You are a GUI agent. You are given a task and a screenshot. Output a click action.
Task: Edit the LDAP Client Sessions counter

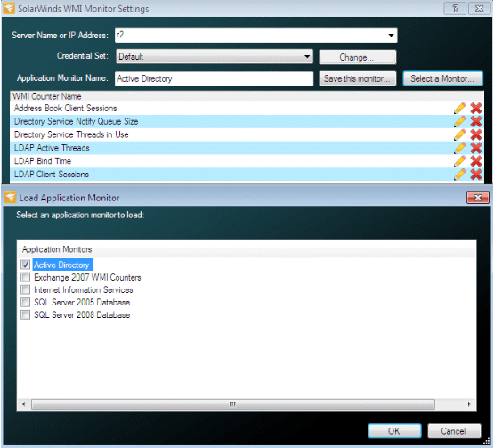point(459,175)
